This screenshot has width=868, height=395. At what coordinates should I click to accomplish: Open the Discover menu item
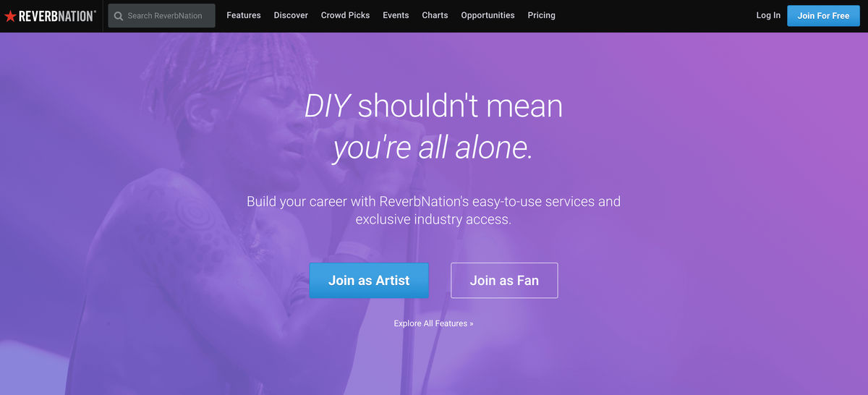coord(291,15)
